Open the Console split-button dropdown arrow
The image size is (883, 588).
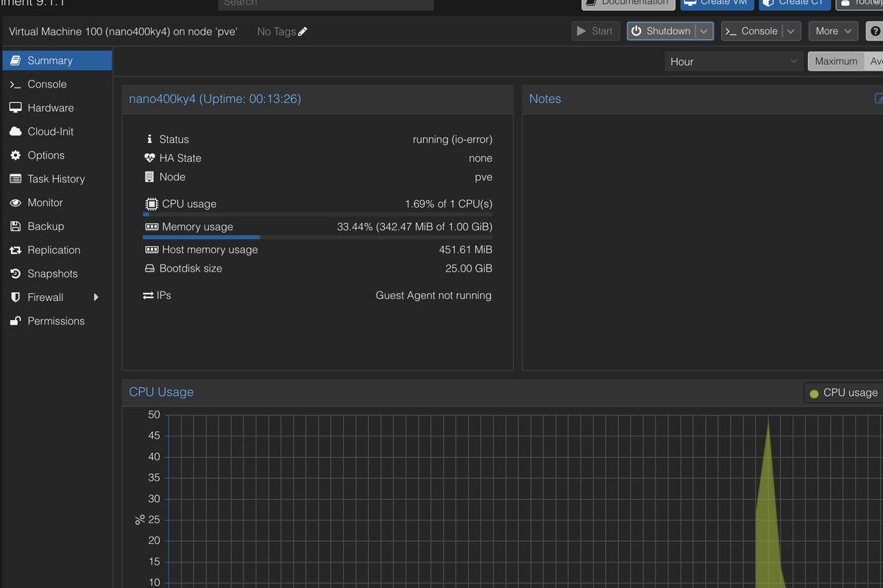792,31
